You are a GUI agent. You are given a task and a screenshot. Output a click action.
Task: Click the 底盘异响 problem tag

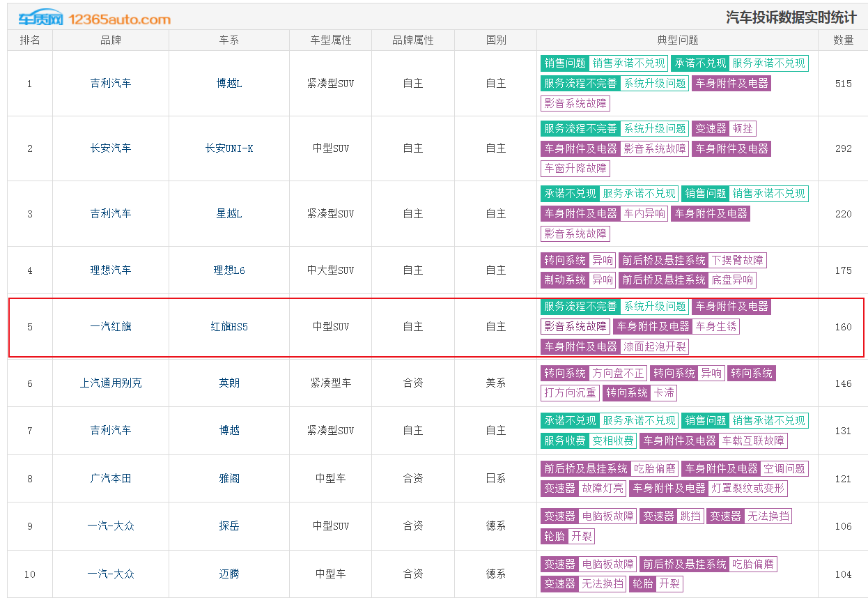pyautogui.click(x=732, y=280)
